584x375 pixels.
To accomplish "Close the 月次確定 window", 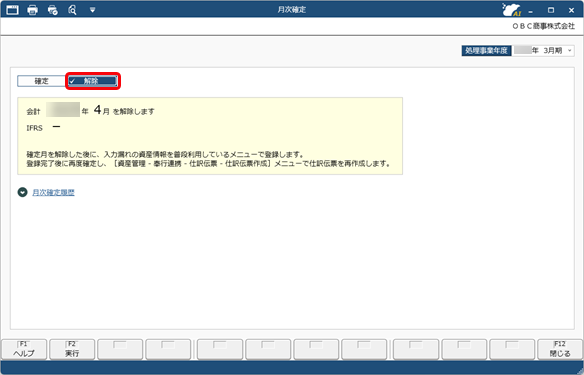I will (x=571, y=10).
